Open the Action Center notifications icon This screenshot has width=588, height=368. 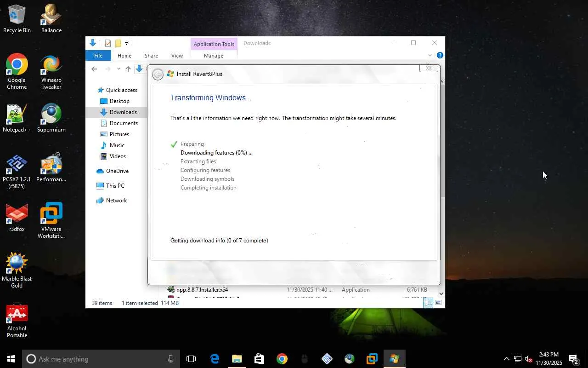click(573, 359)
